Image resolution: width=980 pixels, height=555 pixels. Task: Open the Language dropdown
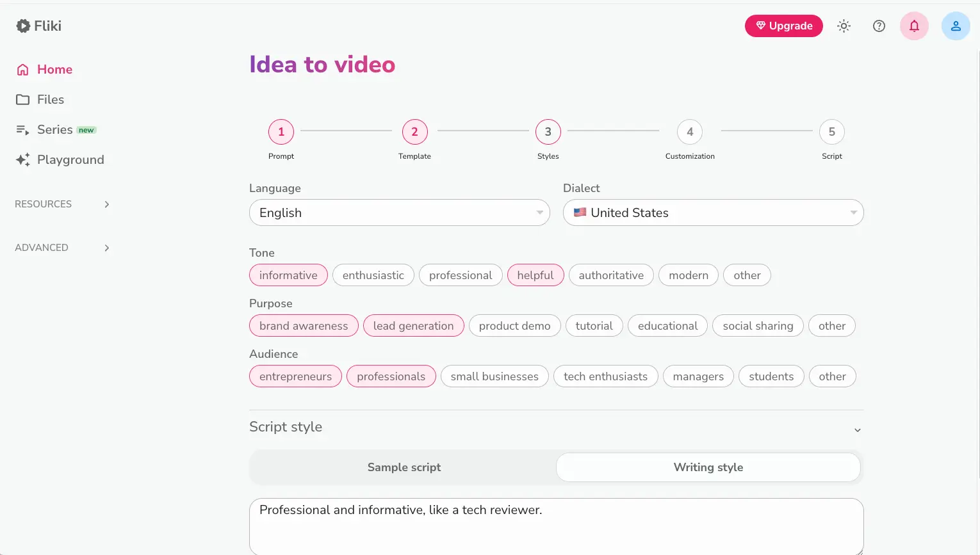(399, 212)
